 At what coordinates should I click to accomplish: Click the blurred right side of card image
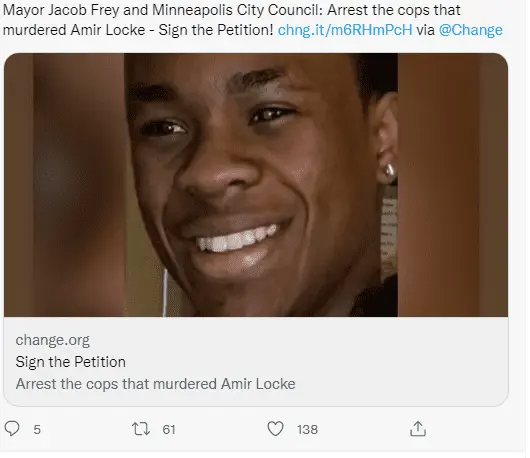pyautogui.click(x=453, y=185)
